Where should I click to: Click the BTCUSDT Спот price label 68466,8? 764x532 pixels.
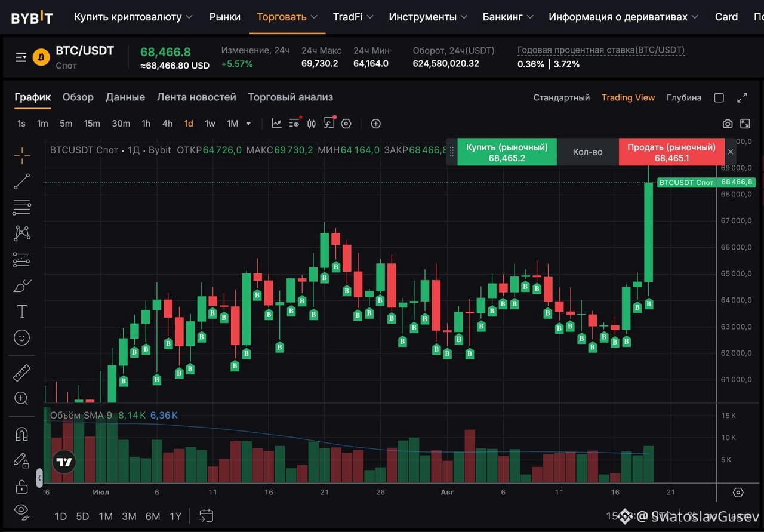tap(706, 182)
